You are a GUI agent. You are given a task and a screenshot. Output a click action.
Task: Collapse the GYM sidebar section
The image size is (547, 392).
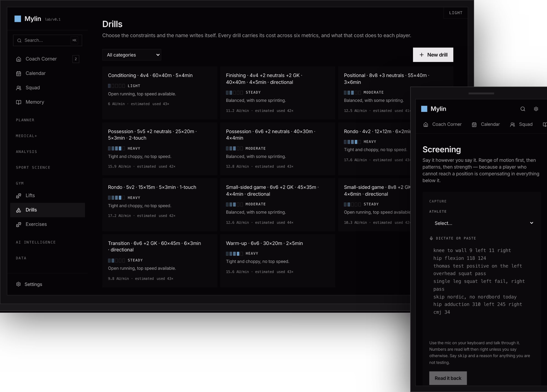(x=20, y=183)
